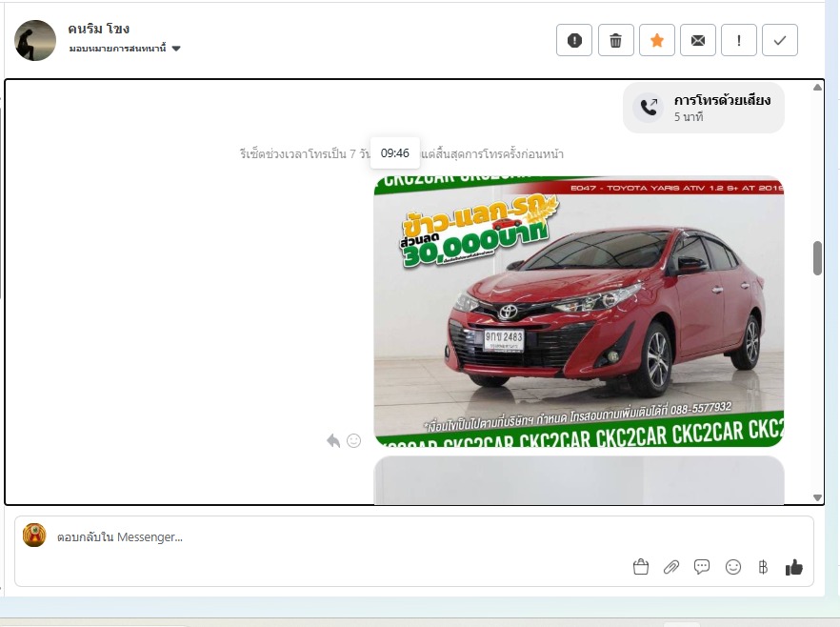The image size is (840, 627).
Task: Open shopping bag products icon
Action: [641, 567]
